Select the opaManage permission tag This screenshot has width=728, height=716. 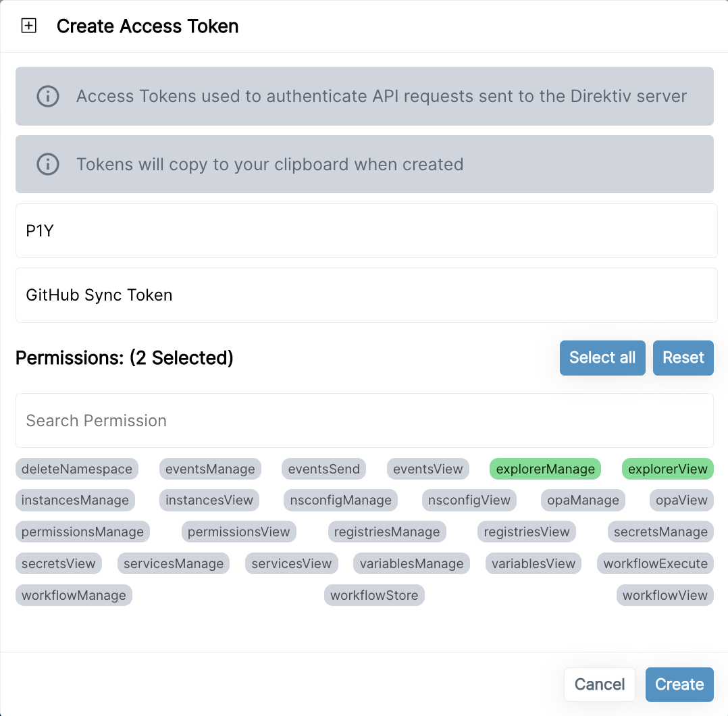point(583,501)
